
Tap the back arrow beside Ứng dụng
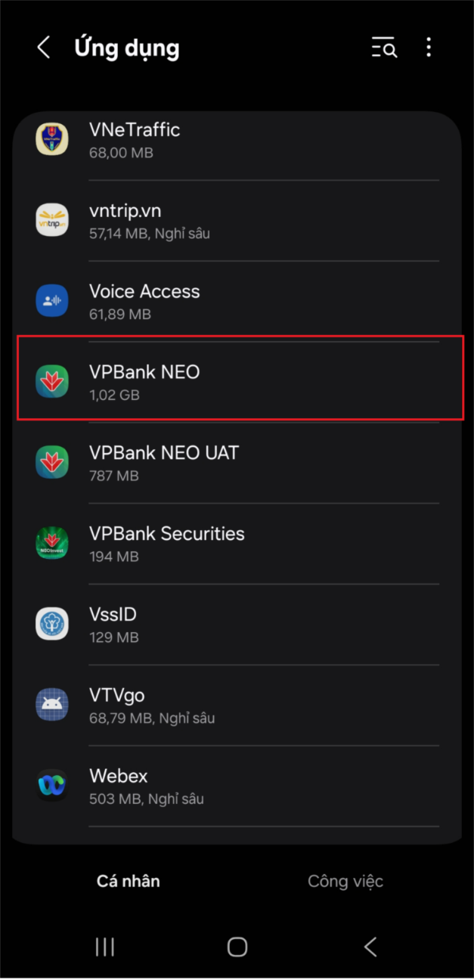pyautogui.click(x=44, y=48)
